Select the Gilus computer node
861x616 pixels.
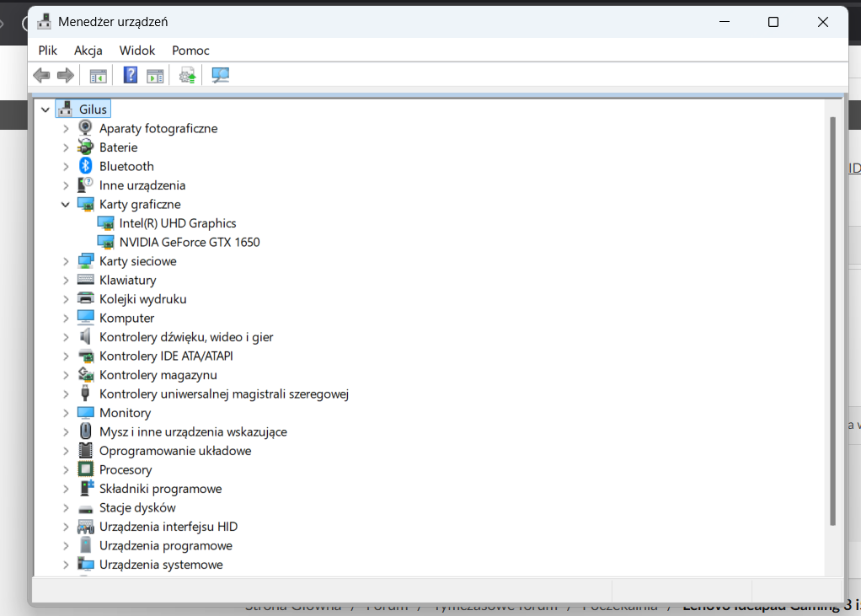click(x=93, y=110)
